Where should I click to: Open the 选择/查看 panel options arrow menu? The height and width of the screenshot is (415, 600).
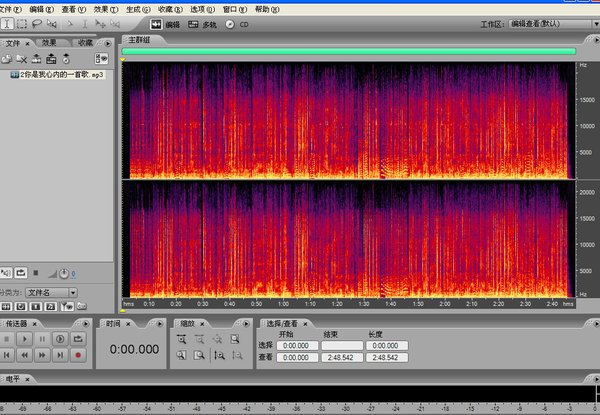click(596, 324)
